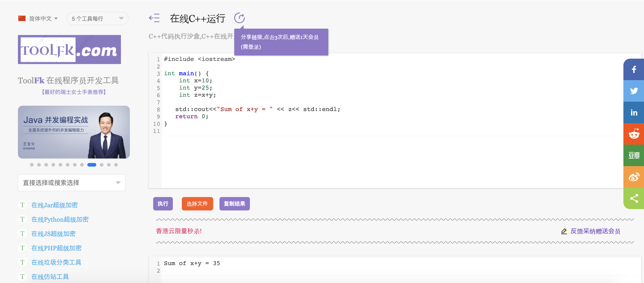Click the LinkedIn share icon
The image size is (644, 283).
click(633, 112)
